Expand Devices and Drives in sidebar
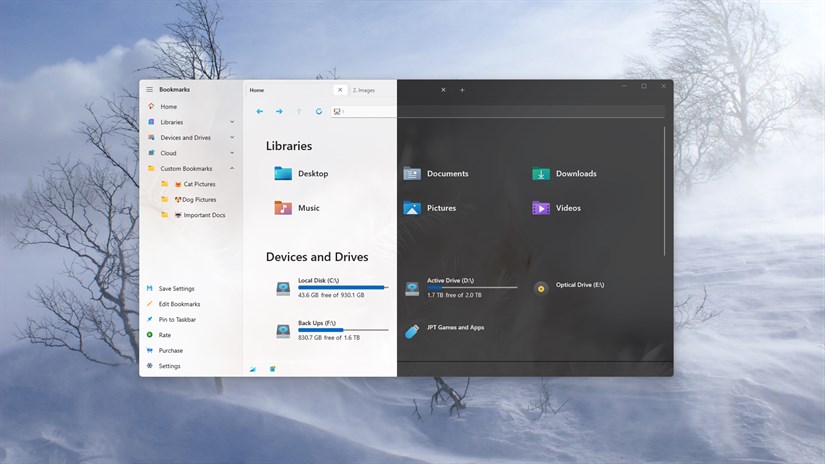The height and width of the screenshot is (464, 825). pyautogui.click(x=232, y=138)
